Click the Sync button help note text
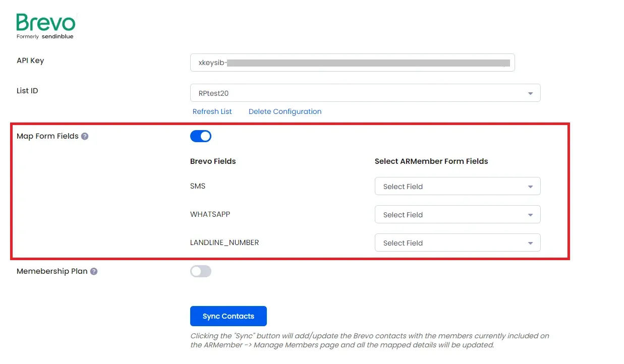This screenshot has height=364, width=624. [370, 340]
